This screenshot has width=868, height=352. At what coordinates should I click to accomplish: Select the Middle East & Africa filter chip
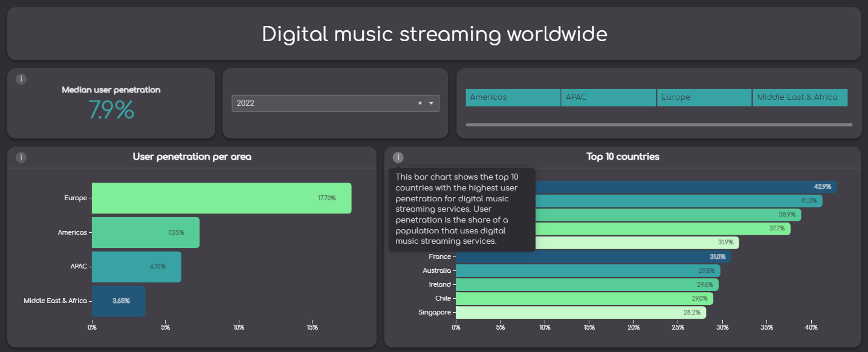[x=799, y=97]
